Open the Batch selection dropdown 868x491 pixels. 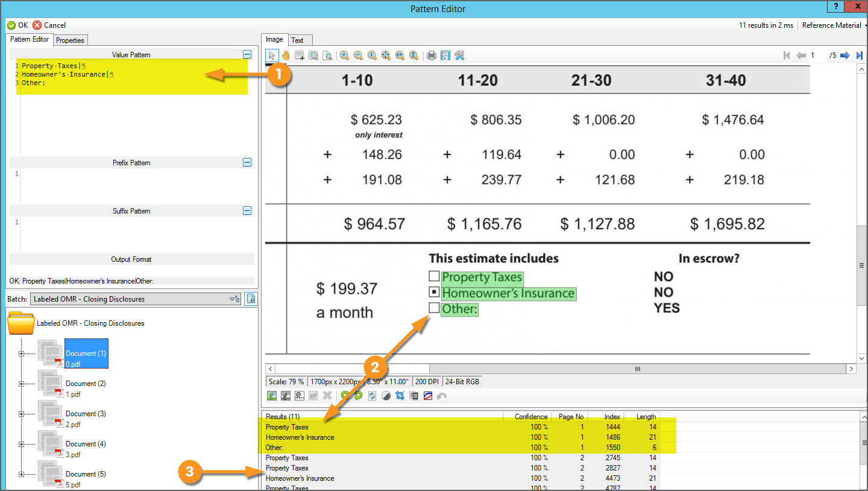pos(234,299)
